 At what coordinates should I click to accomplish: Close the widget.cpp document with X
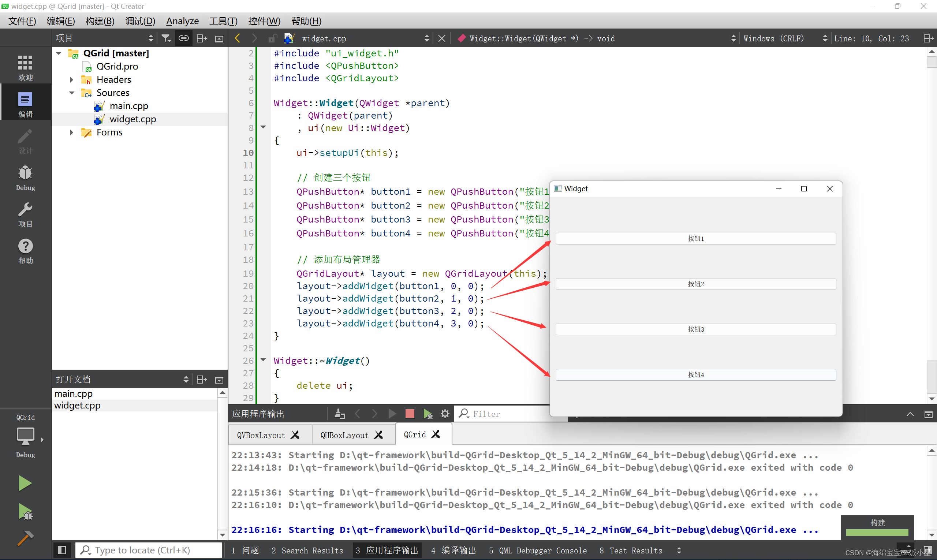(x=442, y=38)
